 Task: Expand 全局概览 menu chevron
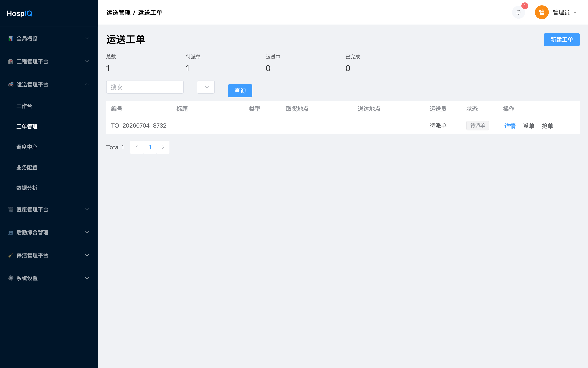[x=87, y=38]
